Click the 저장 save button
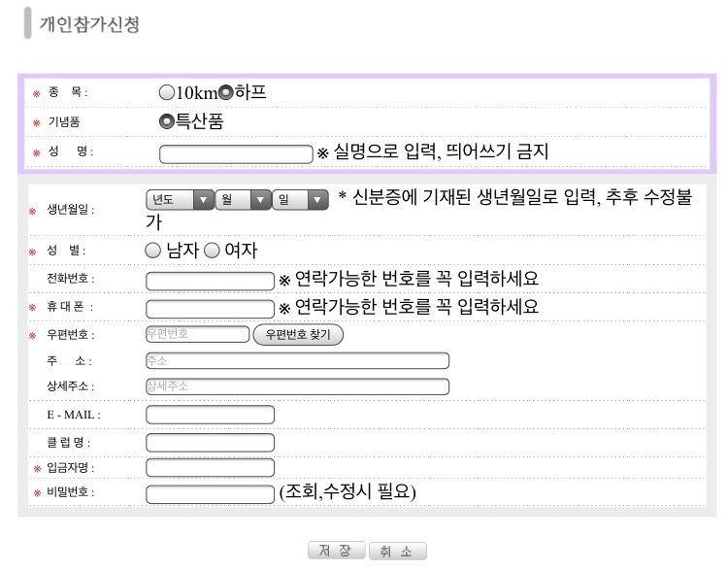 (336, 551)
